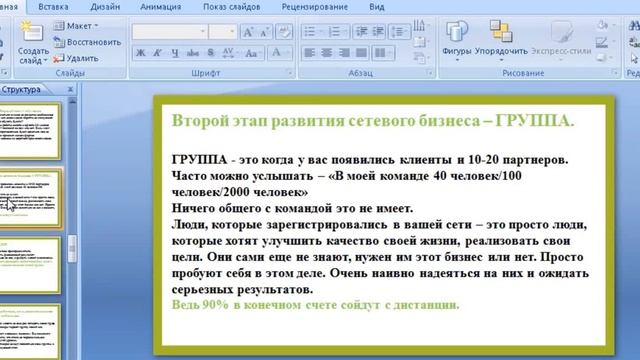Image resolution: width=640 pixels, height=360 pixels.
Task: Open the Рецензирование tab
Action: [315, 7]
